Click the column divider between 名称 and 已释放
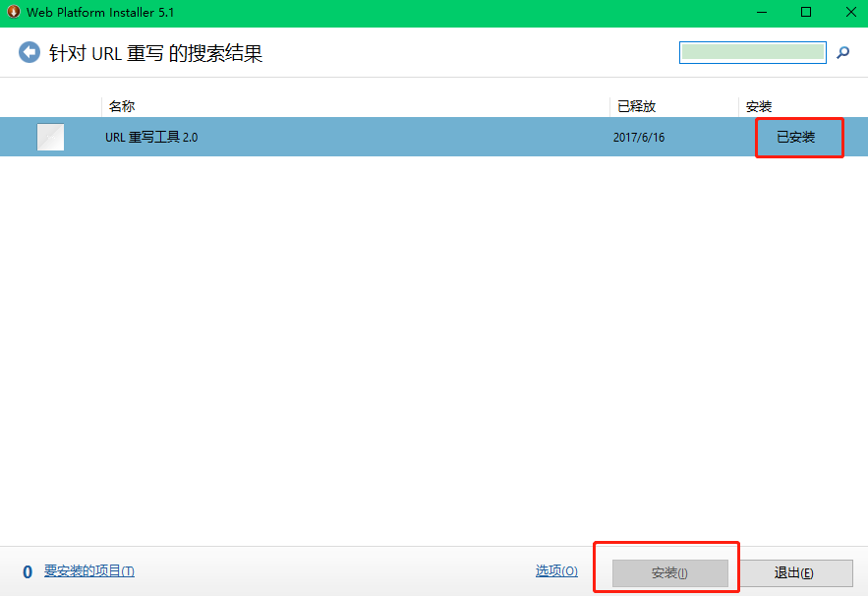868x596 pixels. tap(608, 105)
